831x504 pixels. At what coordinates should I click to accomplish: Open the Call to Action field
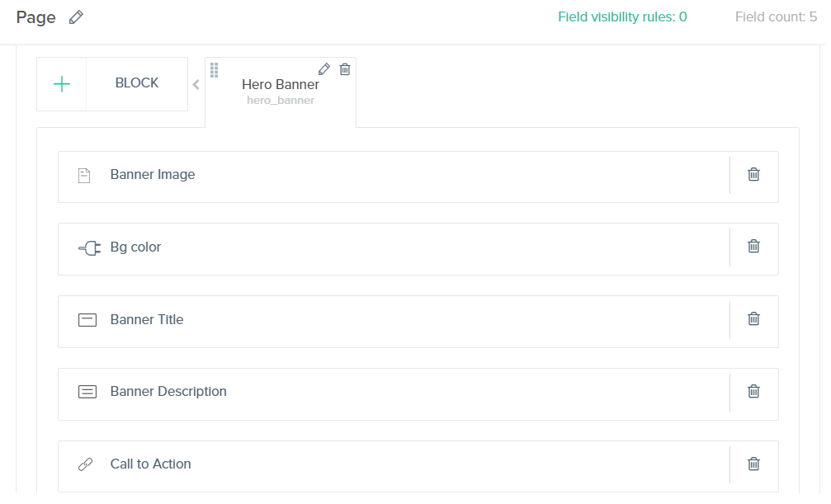(394, 466)
